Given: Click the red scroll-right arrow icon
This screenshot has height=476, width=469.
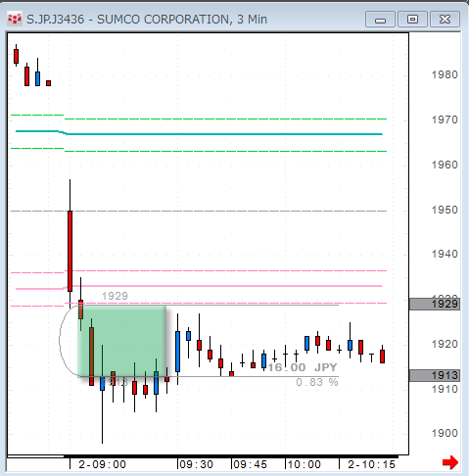Looking at the screenshot, I should 450,462.
